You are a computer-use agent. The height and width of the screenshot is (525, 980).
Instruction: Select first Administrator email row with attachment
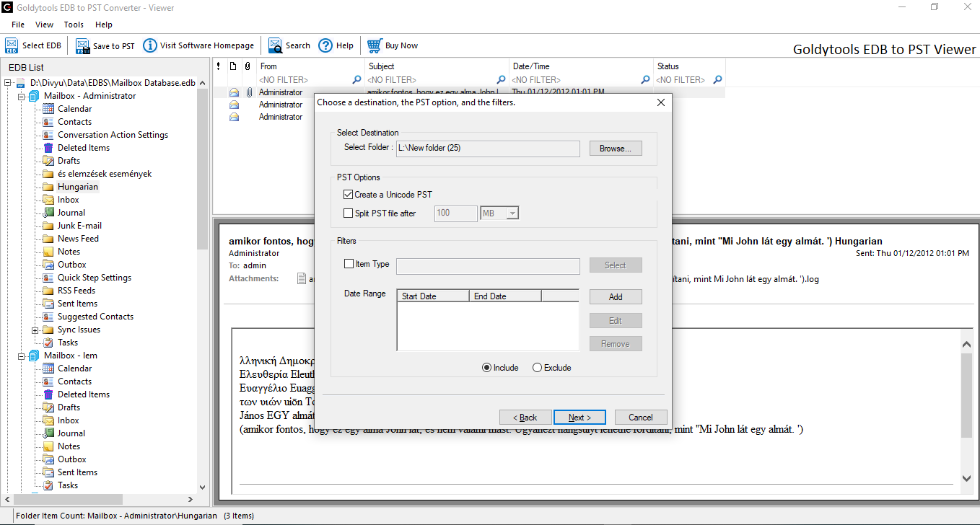tap(469, 92)
